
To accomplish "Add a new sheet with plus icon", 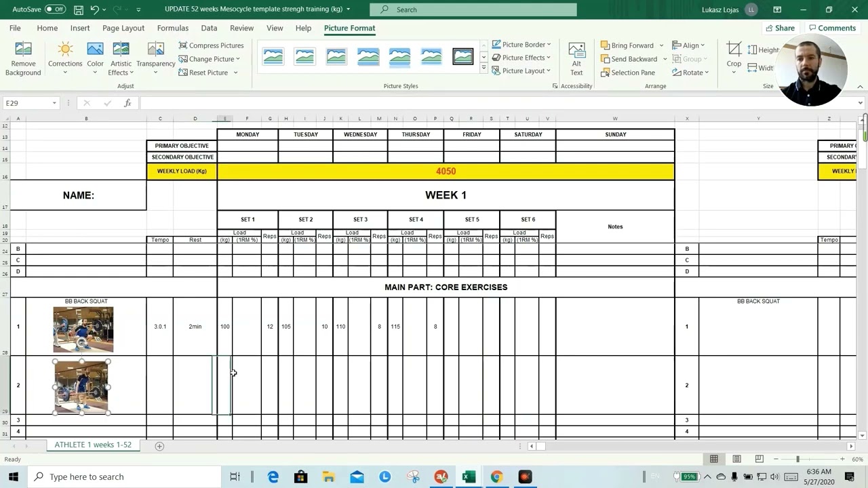I will [159, 446].
